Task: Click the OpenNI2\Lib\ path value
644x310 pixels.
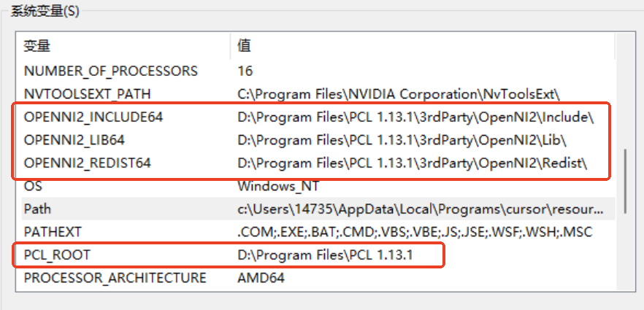Action: coord(402,140)
